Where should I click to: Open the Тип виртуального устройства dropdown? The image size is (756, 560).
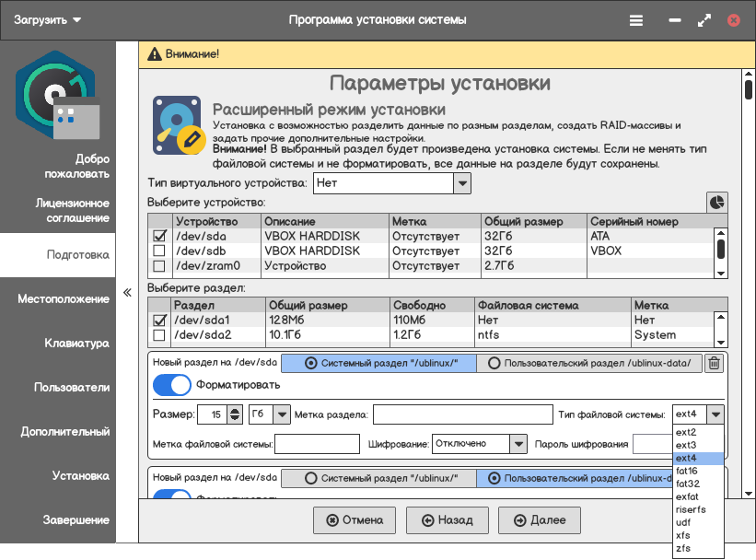pos(461,183)
